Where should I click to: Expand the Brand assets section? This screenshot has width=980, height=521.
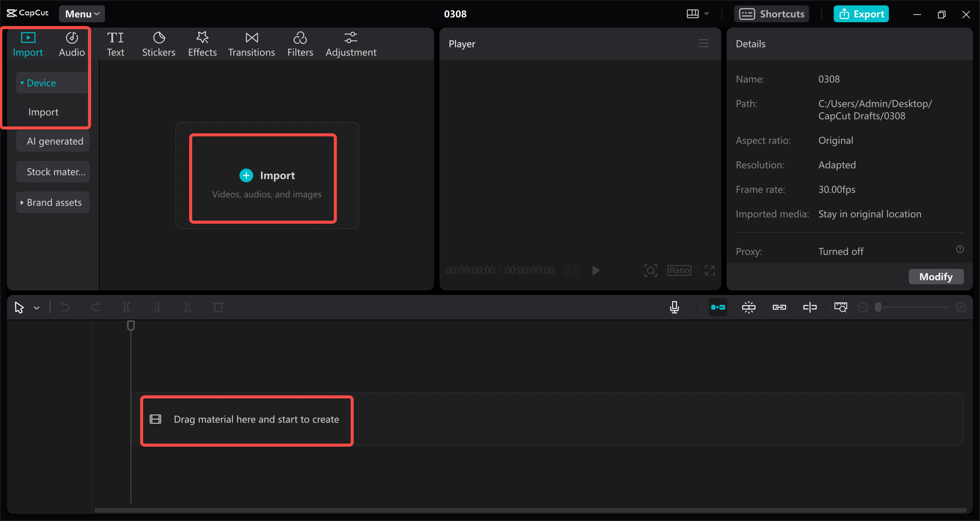[53, 202]
